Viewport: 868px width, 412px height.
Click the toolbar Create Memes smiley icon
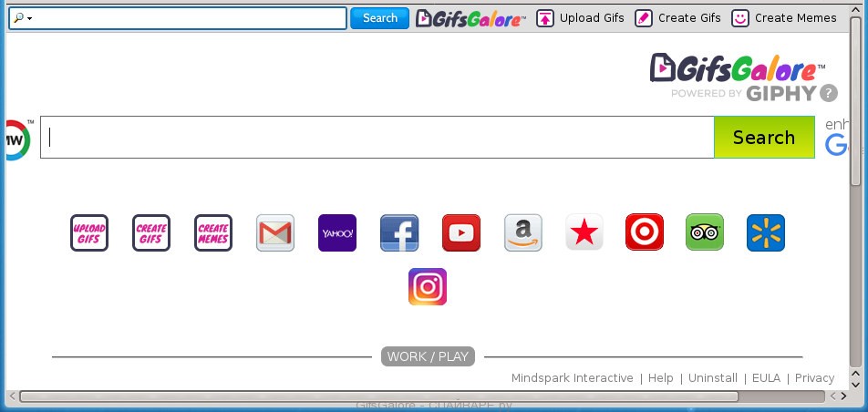740,18
